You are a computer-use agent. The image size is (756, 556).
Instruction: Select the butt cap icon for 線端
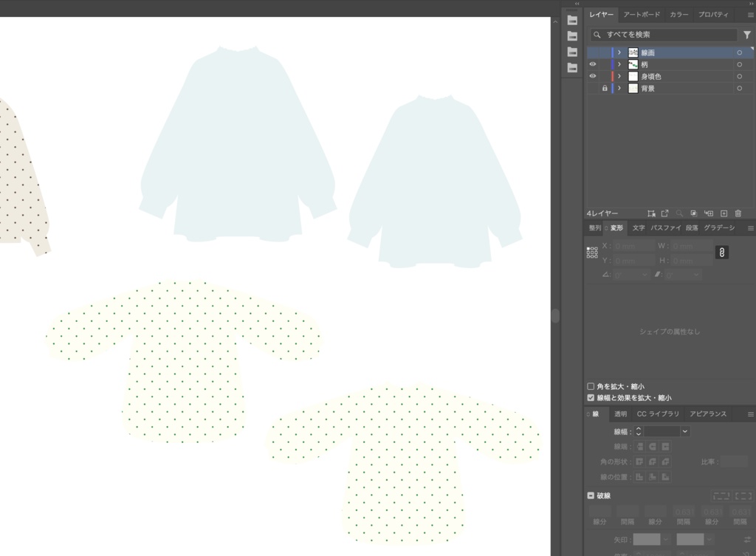(x=640, y=447)
